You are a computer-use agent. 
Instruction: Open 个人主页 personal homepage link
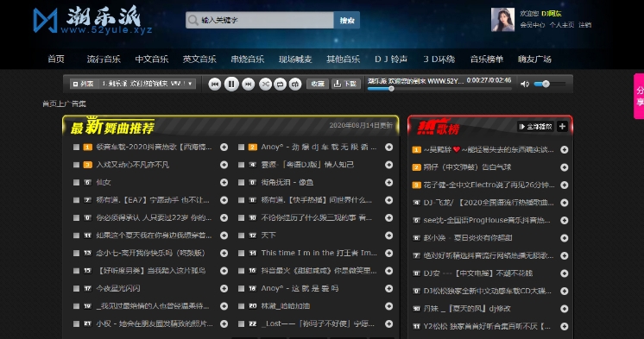(561, 25)
